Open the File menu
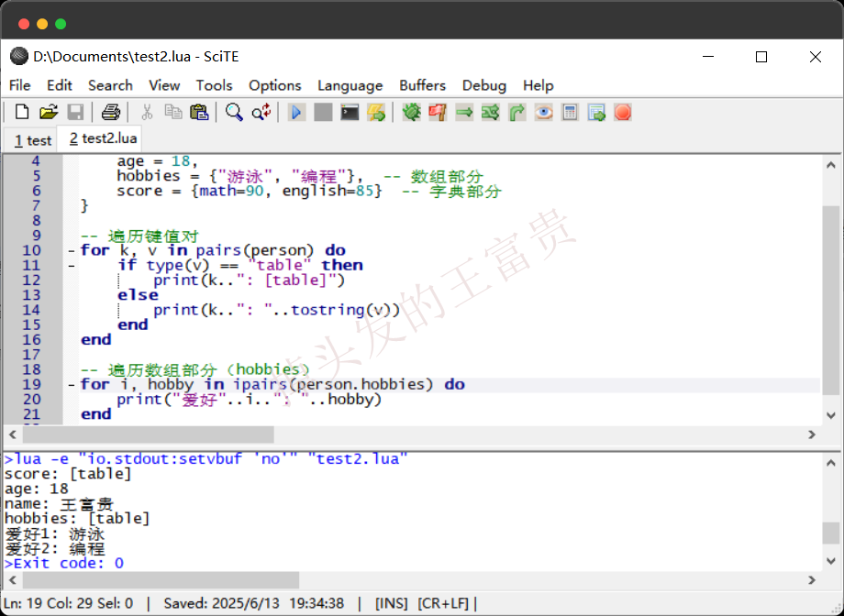The image size is (844, 616). (x=20, y=85)
